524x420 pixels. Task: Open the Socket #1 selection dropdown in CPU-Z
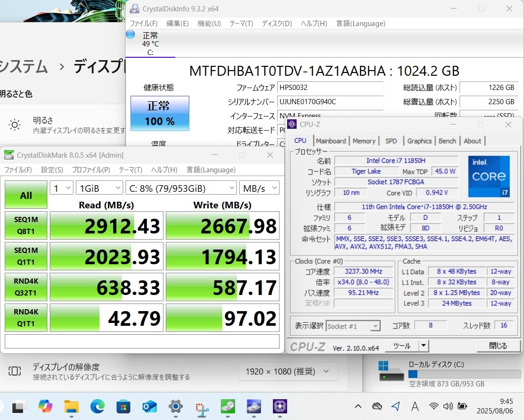click(x=353, y=326)
